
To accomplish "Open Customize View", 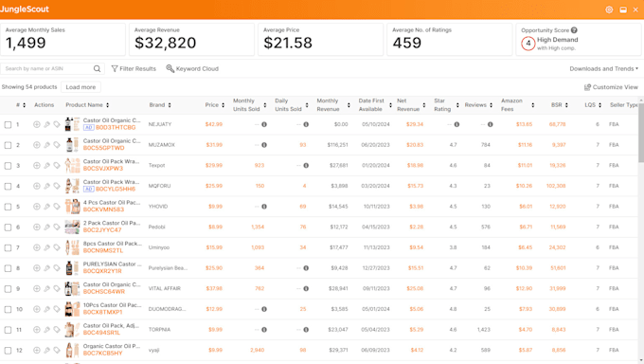I will click(x=611, y=87).
